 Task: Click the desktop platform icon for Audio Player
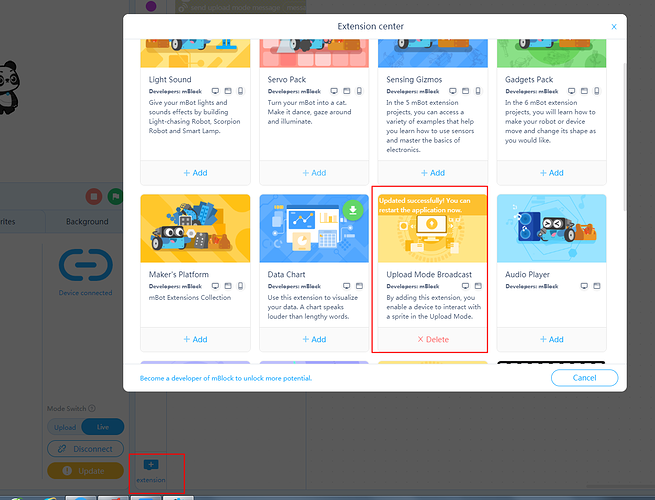pos(584,286)
